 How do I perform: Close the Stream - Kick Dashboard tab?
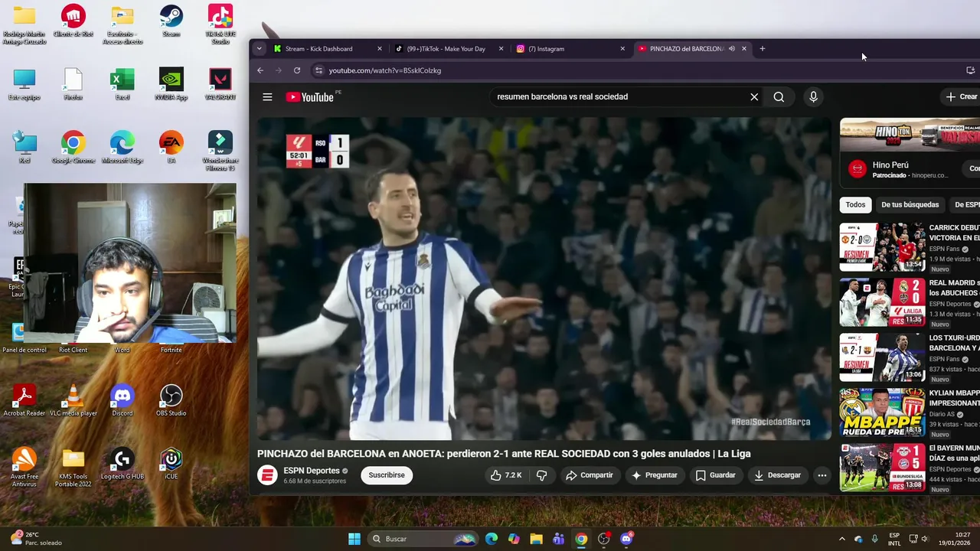pyautogui.click(x=379, y=49)
